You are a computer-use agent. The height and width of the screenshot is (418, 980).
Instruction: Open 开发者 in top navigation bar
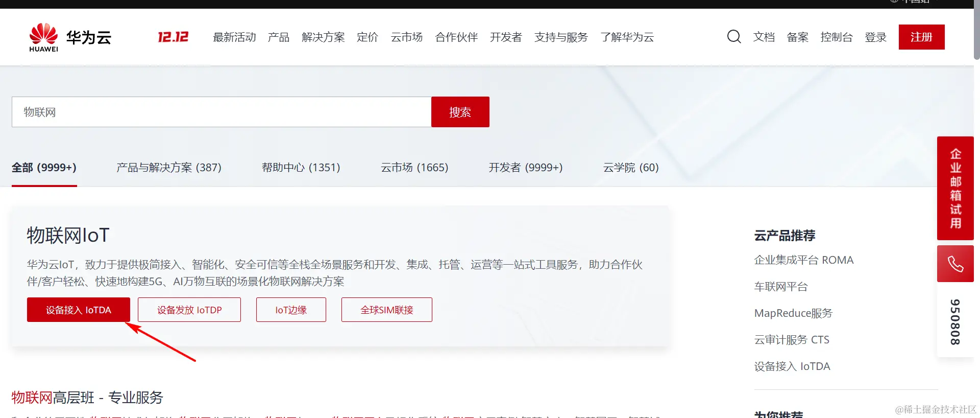point(506,37)
